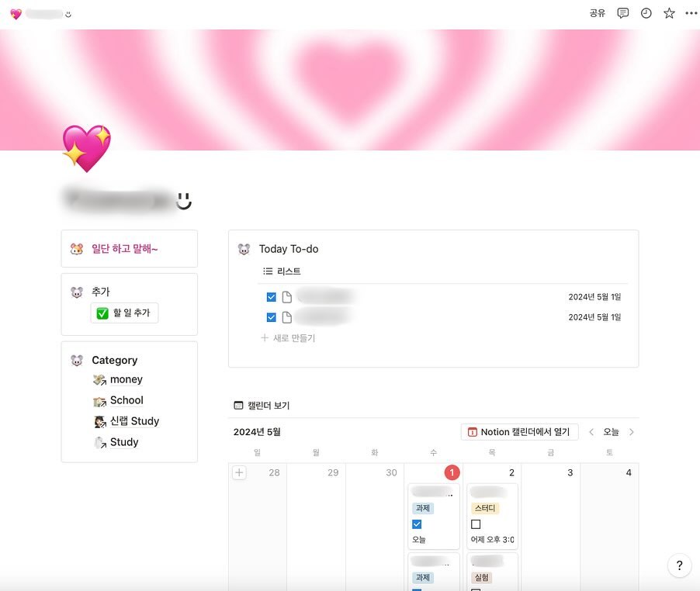Open the help question mark button
Screen dimensions: 700x591
tap(680, 565)
